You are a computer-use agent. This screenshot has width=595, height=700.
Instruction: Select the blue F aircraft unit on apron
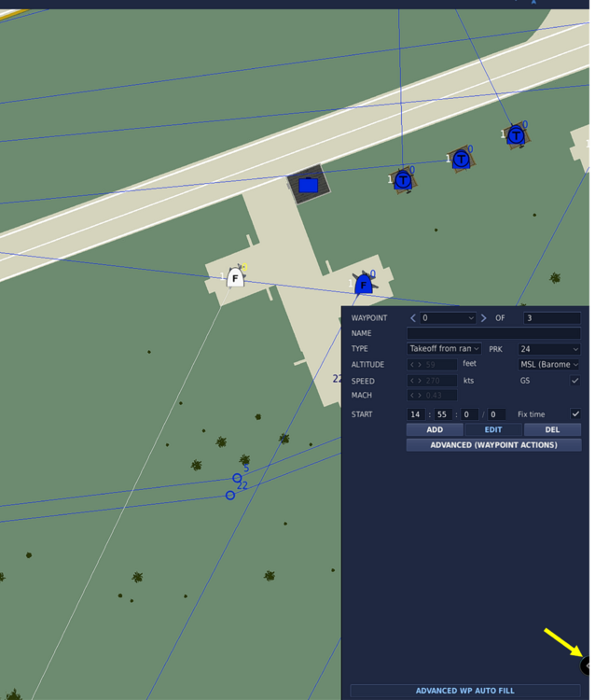point(364,285)
